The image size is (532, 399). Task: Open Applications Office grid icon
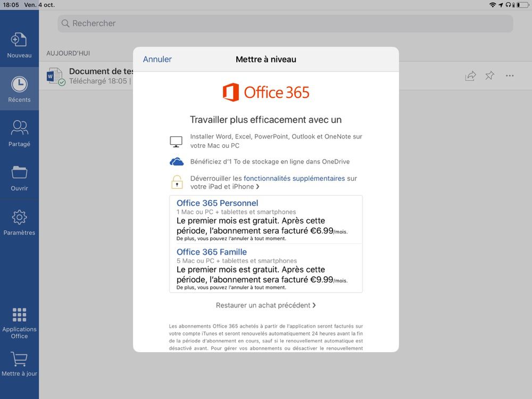(19, 315)
